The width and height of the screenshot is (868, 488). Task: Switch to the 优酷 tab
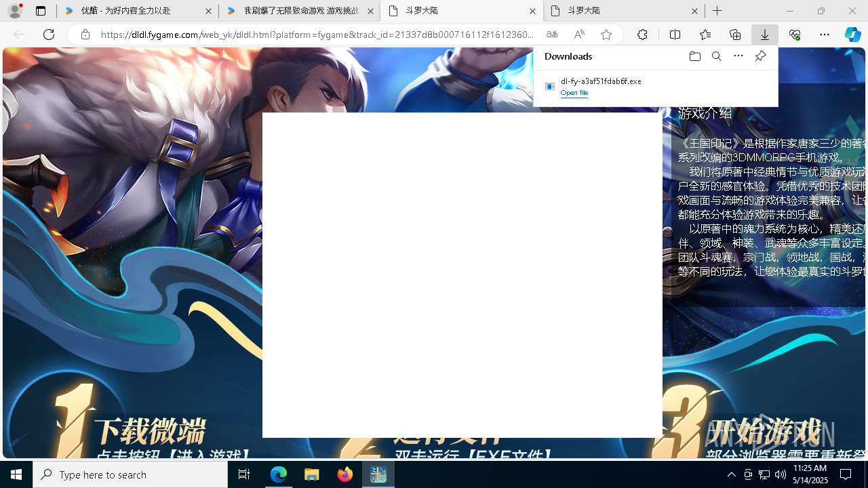[x=137, y=11]
